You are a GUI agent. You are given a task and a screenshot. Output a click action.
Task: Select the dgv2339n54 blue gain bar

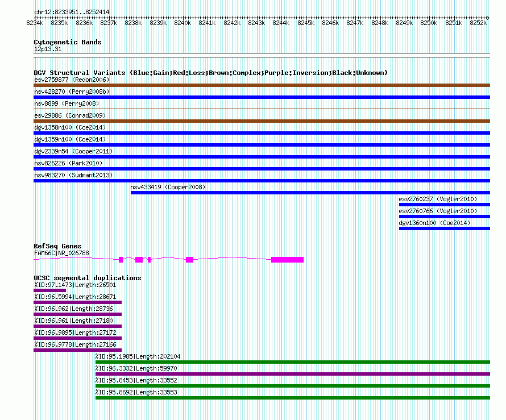point(262,157)
